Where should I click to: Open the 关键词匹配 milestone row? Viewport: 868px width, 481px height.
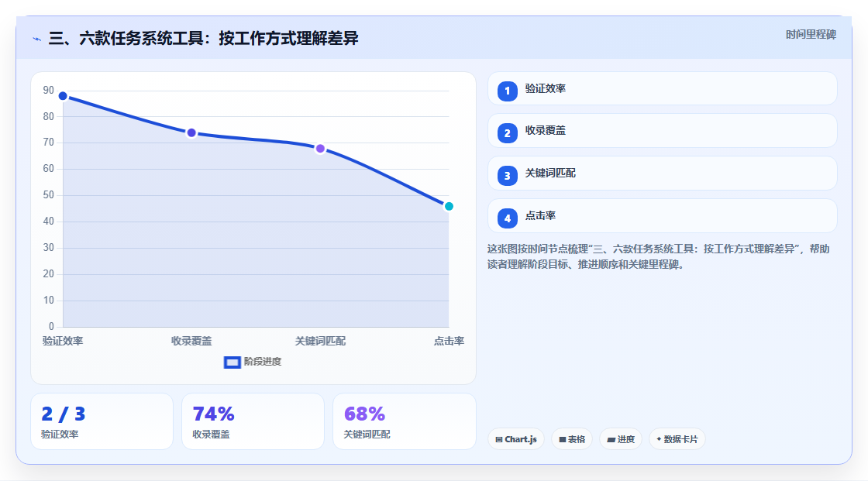click(x=662, y=174)
